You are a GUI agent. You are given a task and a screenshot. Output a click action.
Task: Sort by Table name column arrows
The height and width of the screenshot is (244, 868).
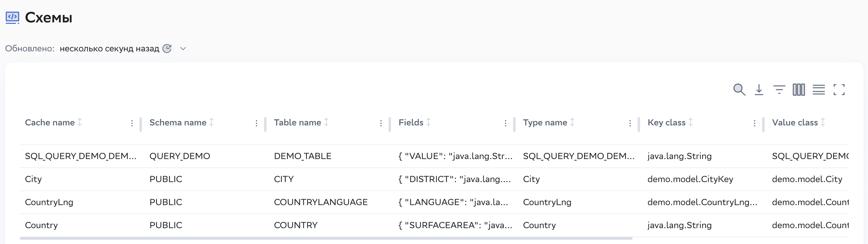pyautogui.click(x=327, y=122)
